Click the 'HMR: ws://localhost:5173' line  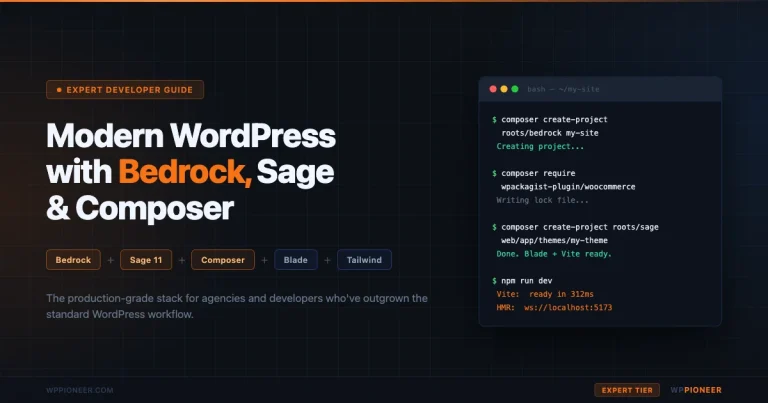(x=554, y=308)
